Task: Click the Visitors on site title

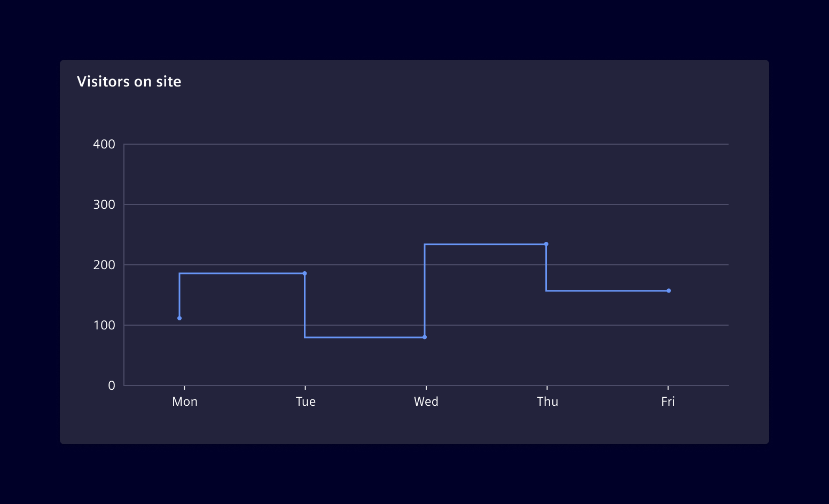Action: click(129, 81)
